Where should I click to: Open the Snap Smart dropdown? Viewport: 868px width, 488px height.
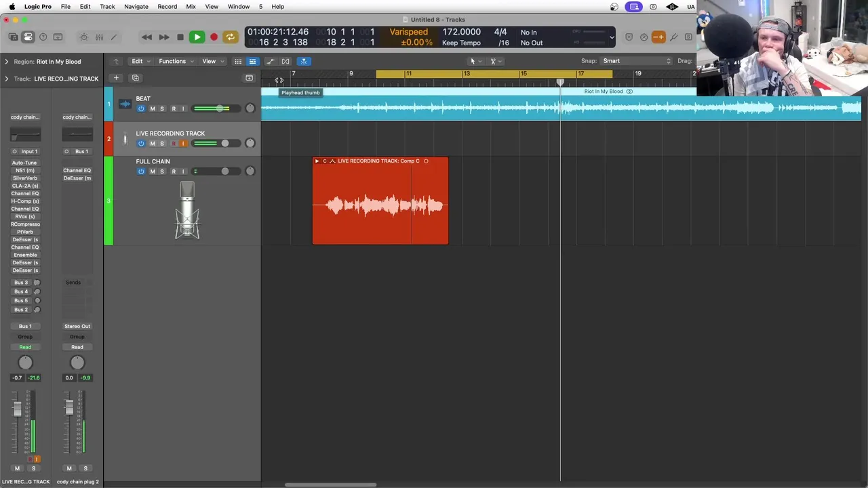[636, 61]
